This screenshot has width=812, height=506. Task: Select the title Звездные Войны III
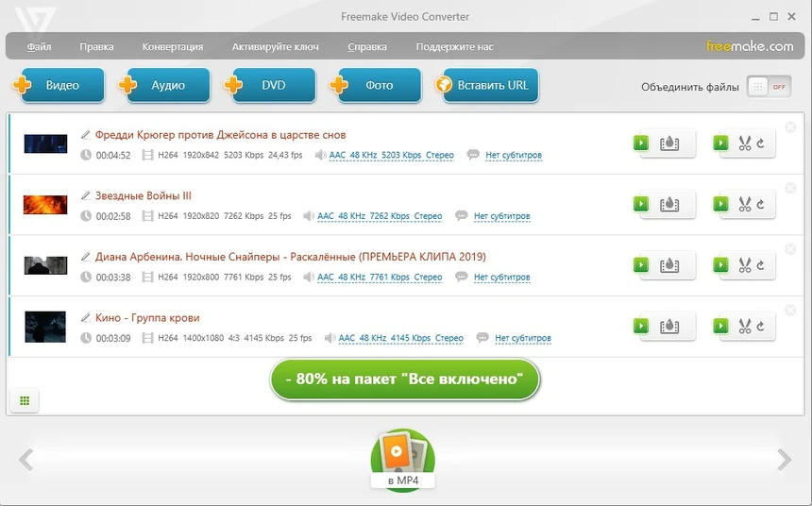click(144, 195)
